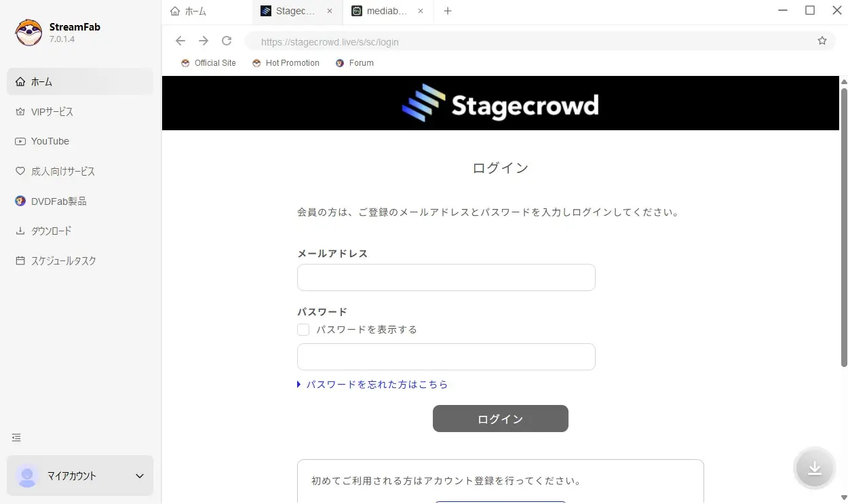Open VIPサービス in the sidebar
Screen dimensions: 848x504
coord(80,111)
